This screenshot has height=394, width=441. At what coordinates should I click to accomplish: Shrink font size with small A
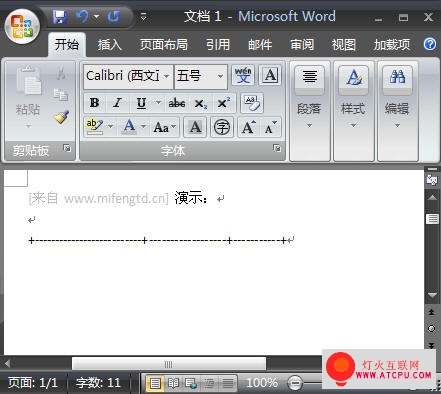point(270,127)
